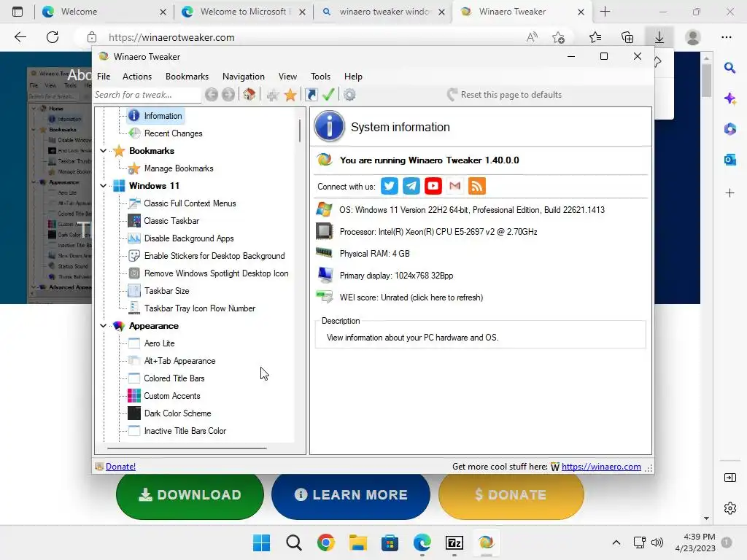Switch to the Welcome to Microsoft tab
Screen dimensions: 747x560
243,12
